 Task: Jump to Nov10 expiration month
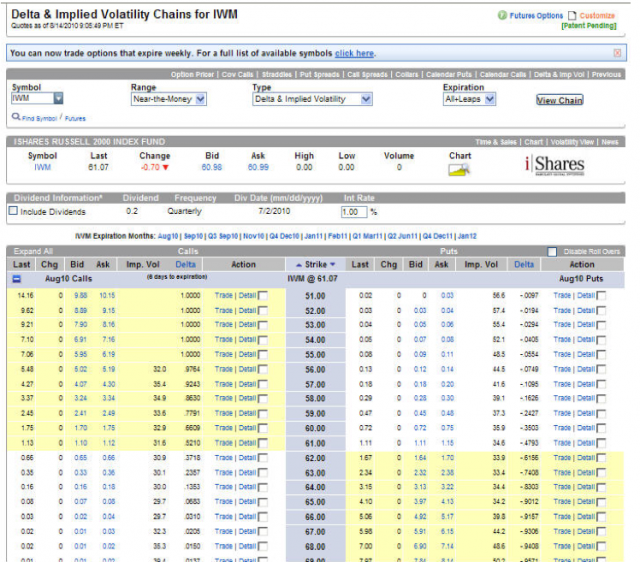click(x=253, y=236)
